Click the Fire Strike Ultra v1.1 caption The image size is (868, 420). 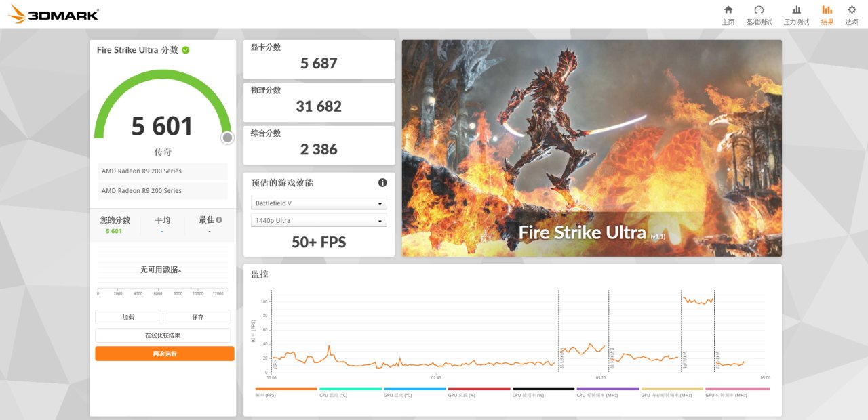pos(591,233)
